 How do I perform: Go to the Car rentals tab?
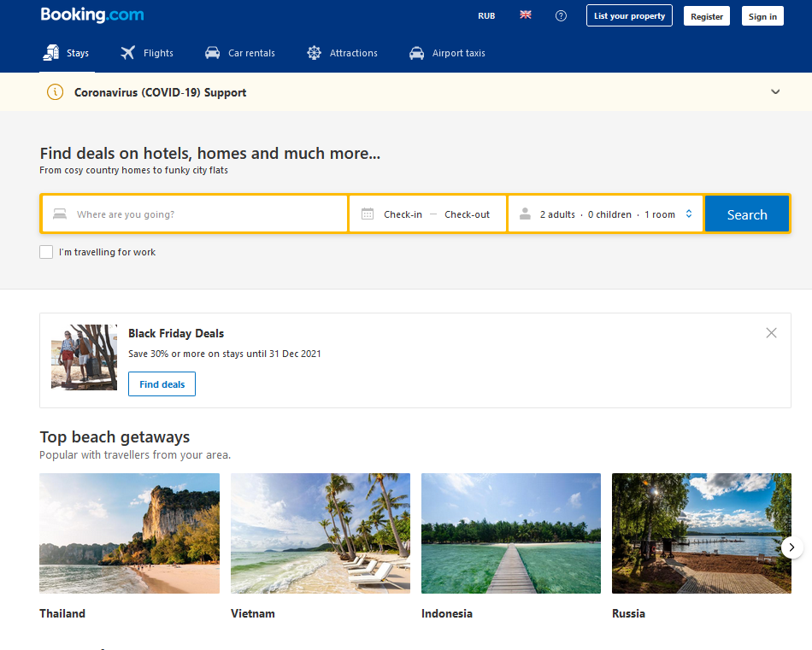(x=240, y=53)
